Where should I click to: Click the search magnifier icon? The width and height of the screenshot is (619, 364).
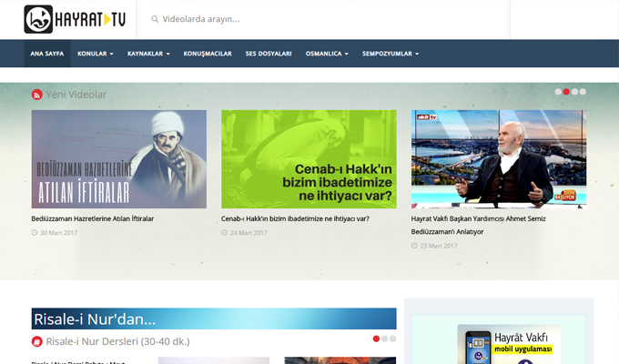tap(155, 19)
